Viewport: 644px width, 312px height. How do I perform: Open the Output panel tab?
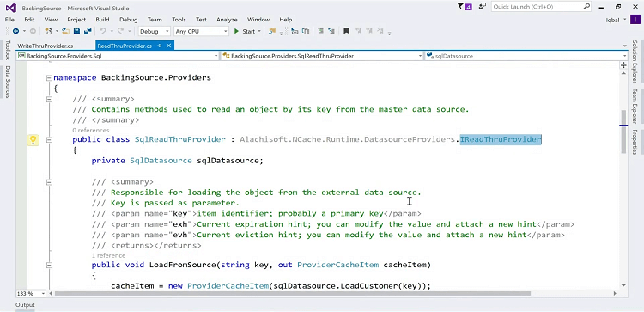click(x=25, y=305)
